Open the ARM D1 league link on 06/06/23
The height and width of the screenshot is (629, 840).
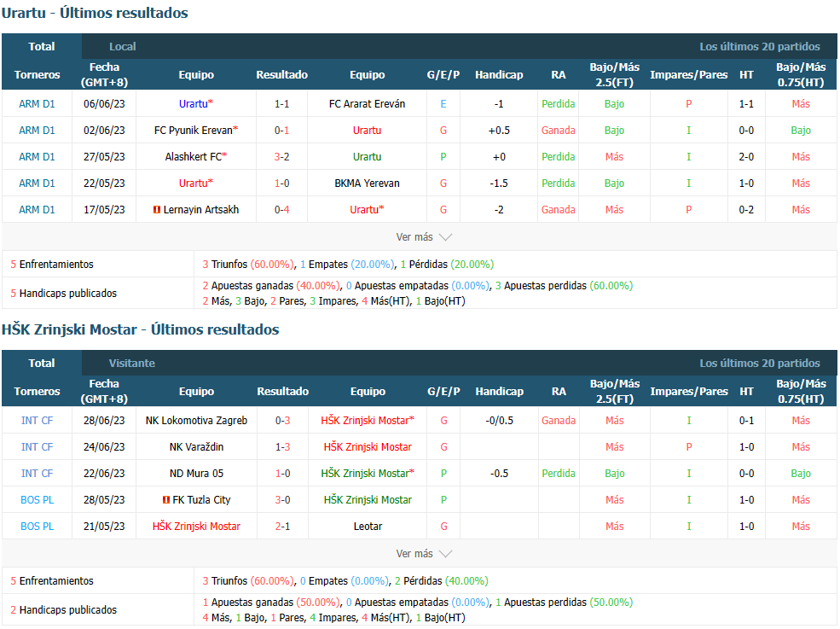point(37,104)
